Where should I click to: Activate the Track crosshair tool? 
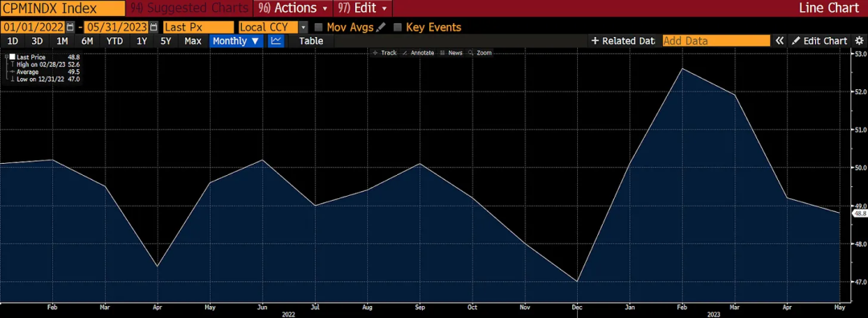click(384, 53)
